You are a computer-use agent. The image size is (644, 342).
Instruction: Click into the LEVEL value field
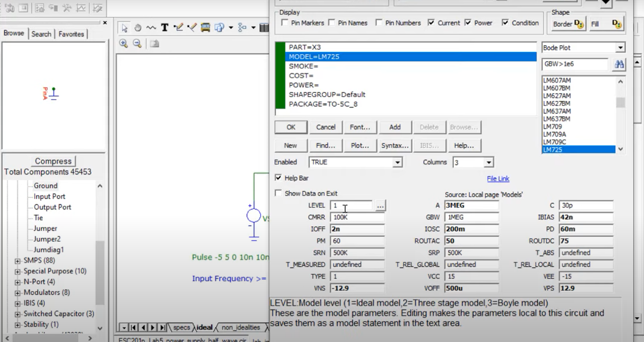[351, 206]
